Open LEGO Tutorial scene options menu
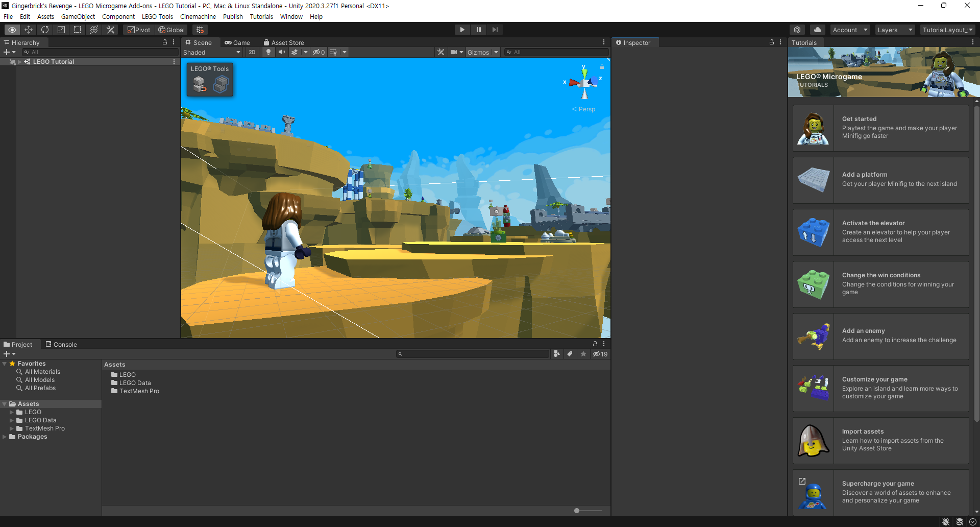The width and height of the screenshot is (980, 527). click(x=174, y=62)
